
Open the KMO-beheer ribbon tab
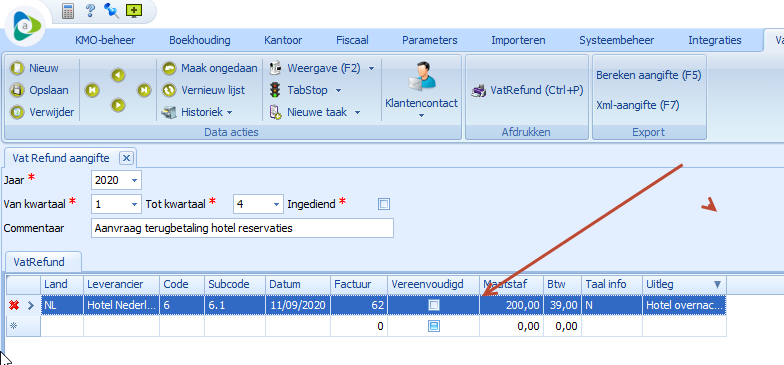coord(105,40)
